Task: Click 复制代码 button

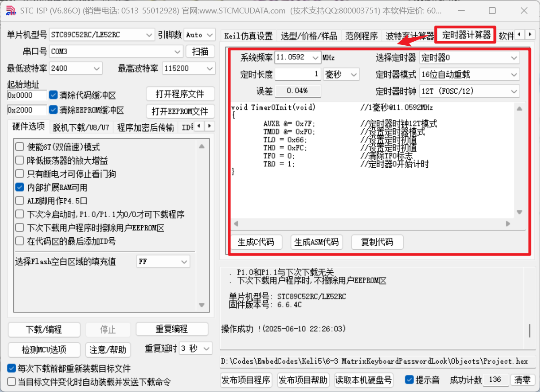Action: 377,242
